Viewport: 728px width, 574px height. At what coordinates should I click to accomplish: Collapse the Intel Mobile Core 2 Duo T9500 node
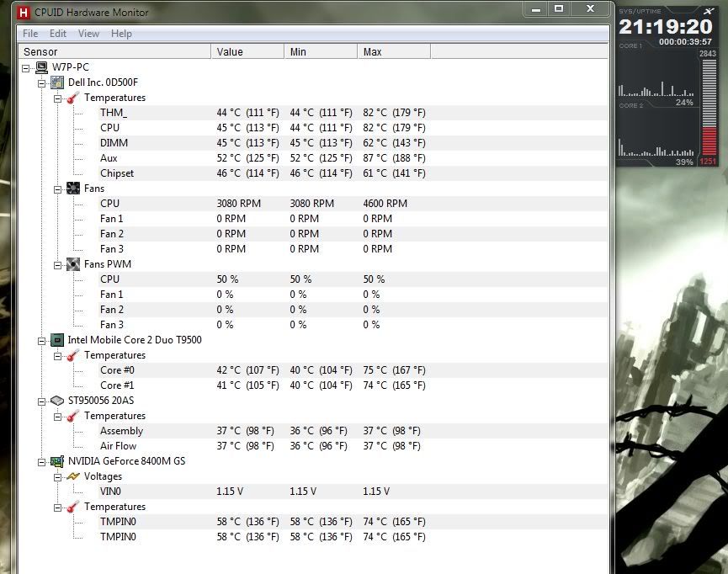click(42, 342)
